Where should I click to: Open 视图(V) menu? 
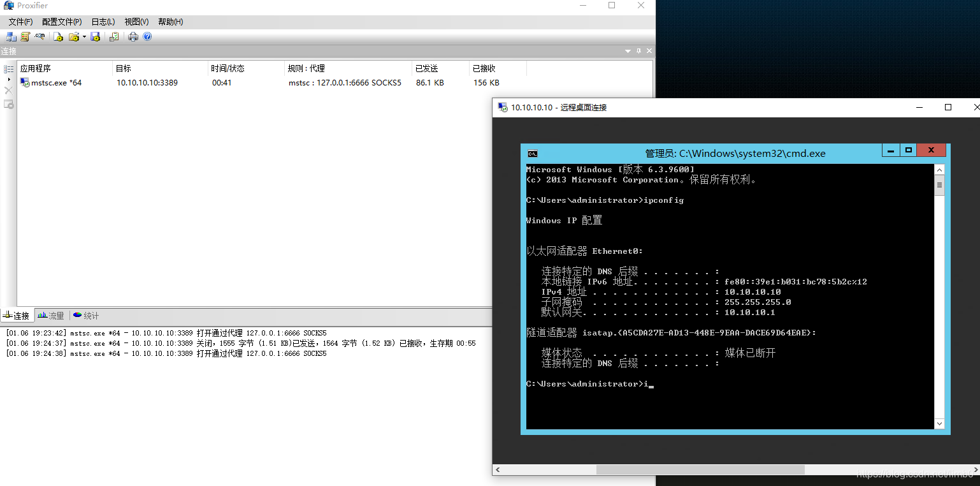click(136, 22)
